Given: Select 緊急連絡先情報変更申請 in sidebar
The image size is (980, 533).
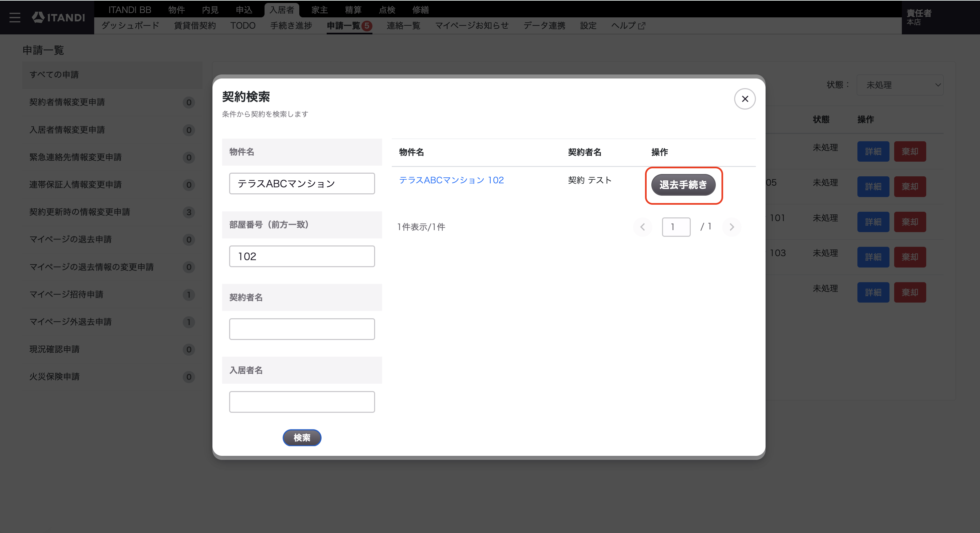Looking at the screenshot, I should [x=112, y=158].
